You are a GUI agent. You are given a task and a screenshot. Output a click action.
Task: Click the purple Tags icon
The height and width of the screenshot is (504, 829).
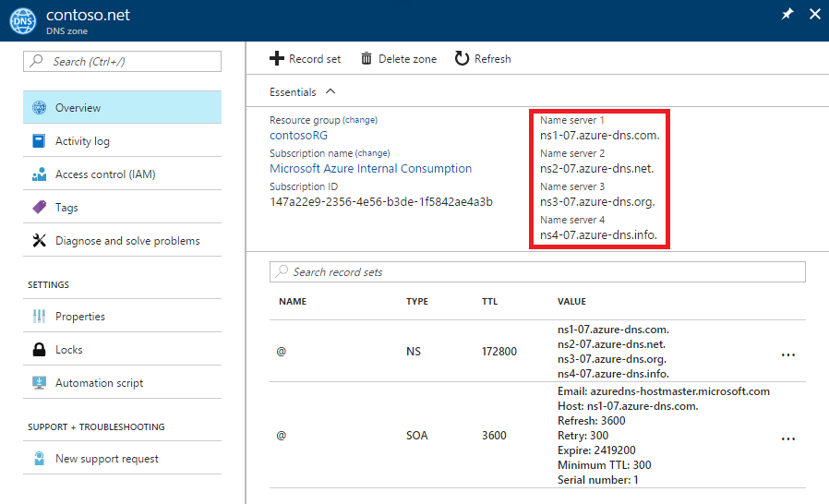coord(39,208)
